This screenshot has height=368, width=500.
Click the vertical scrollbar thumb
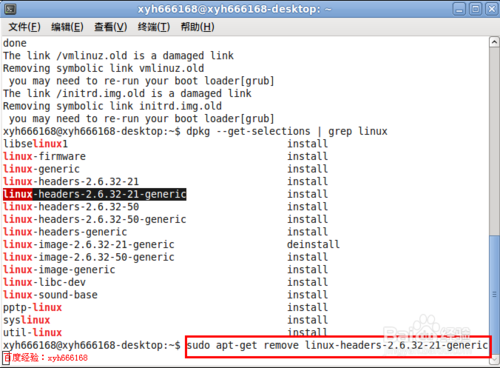(494, 294)
